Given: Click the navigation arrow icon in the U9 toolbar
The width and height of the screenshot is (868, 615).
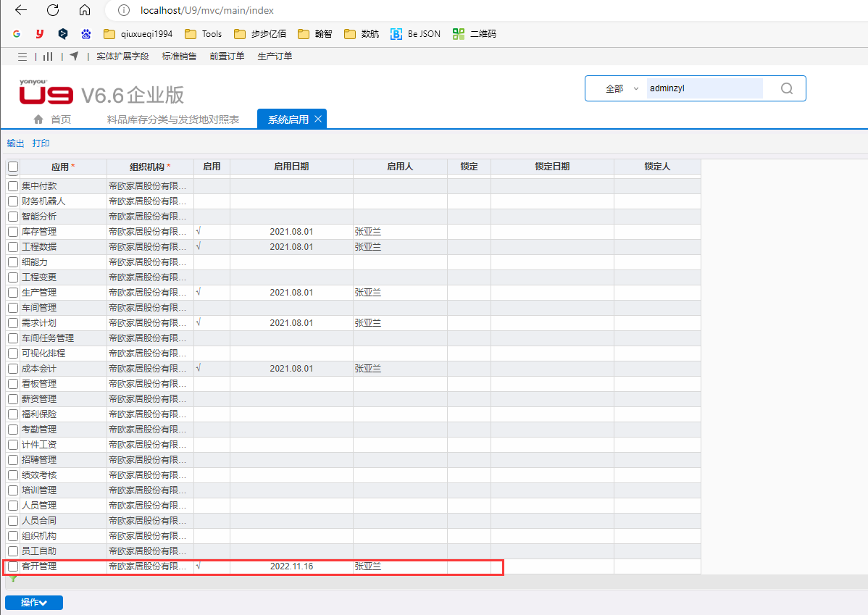Looking at the screenshot, I should 74,57.
